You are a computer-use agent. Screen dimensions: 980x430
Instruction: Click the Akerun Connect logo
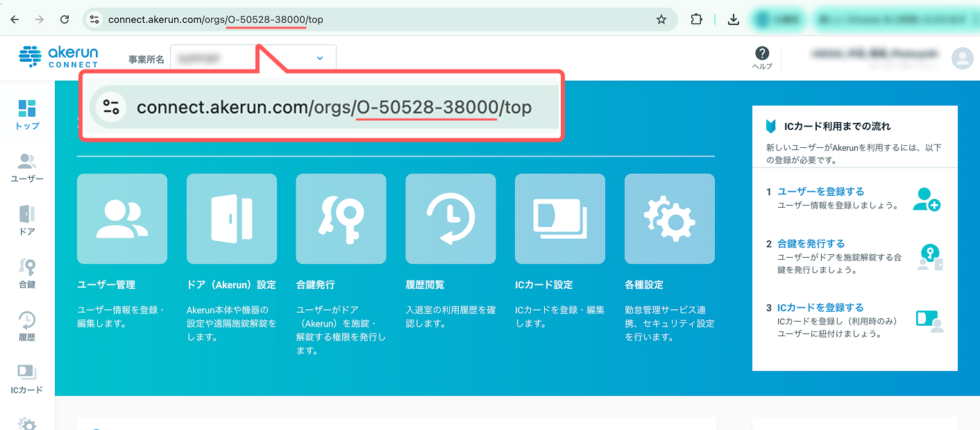58,57
